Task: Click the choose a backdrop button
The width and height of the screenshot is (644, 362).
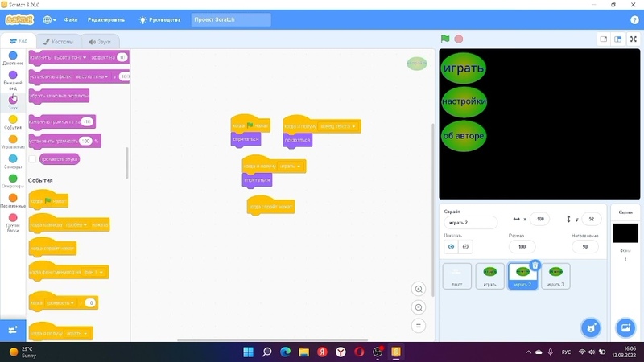Action: pos(625,327)
